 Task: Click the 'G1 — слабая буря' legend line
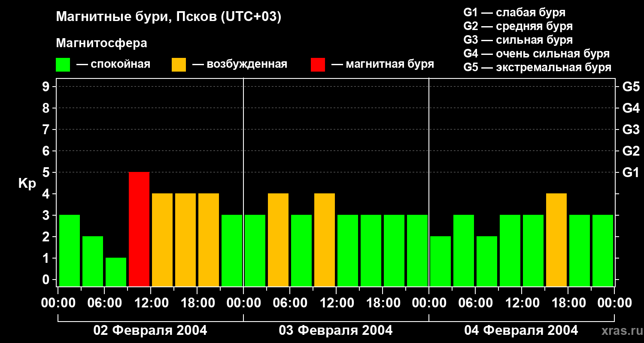pyautogui.click(x=514, y=12)
